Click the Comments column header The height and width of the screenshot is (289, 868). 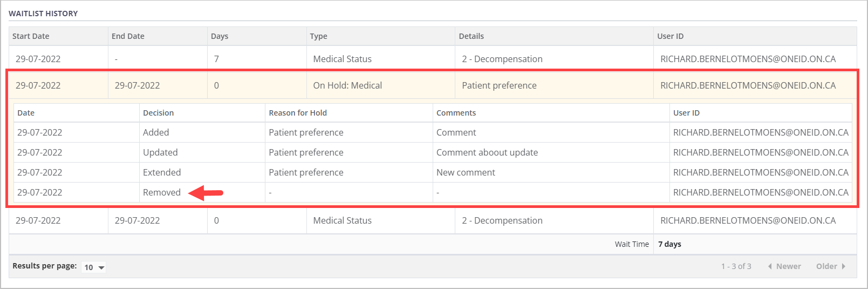pyautogui.click(x=456, y=113)
